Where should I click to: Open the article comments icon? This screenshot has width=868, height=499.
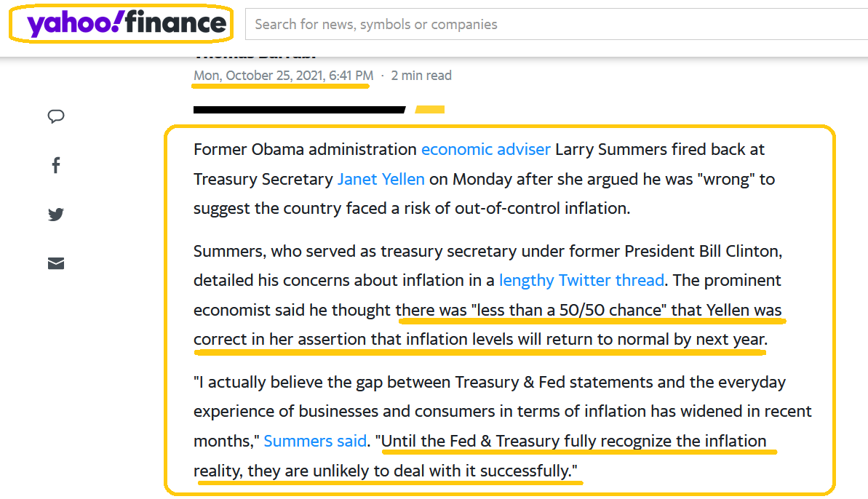[56, 116]
